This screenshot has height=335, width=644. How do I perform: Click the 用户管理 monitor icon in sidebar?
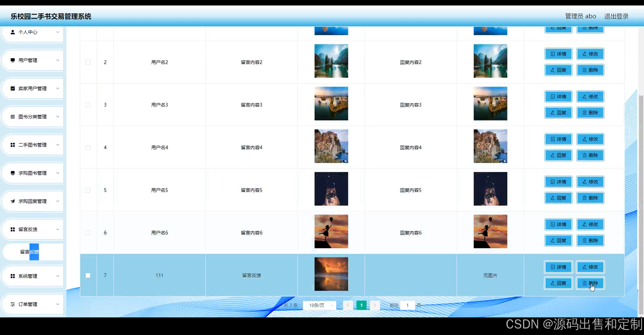13,60
